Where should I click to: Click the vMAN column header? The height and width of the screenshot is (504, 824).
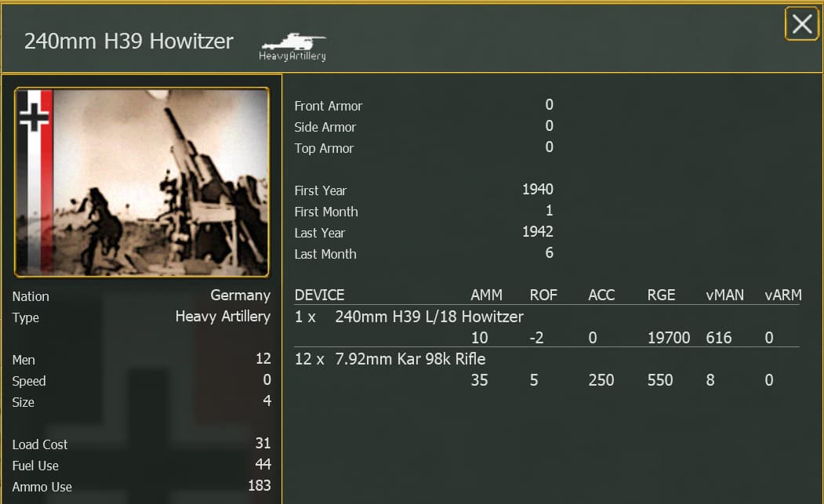coord(724,296)
